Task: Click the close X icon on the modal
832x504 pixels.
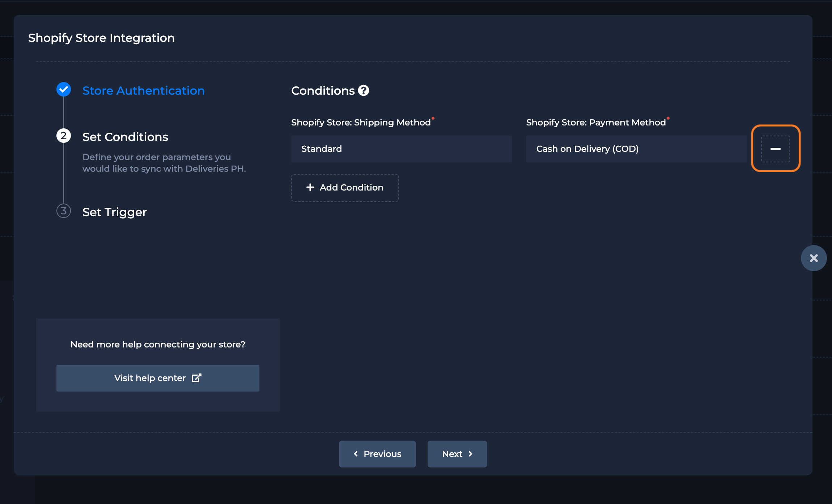Action: tap(814, 258)
